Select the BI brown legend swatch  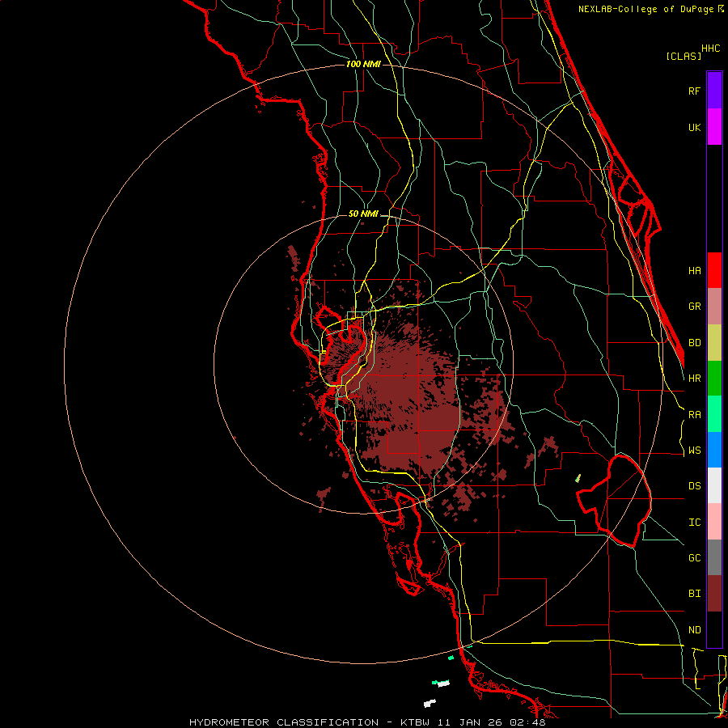click(714, 594)
